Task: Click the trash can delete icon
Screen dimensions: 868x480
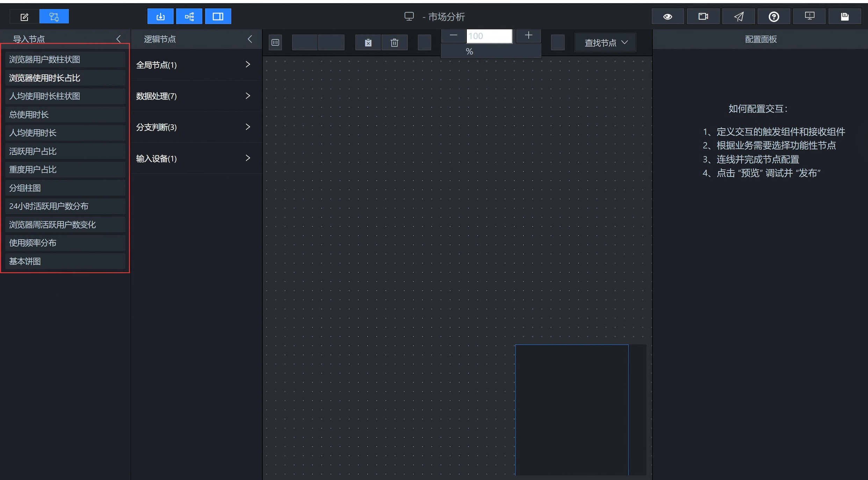Action: (395, 43)
